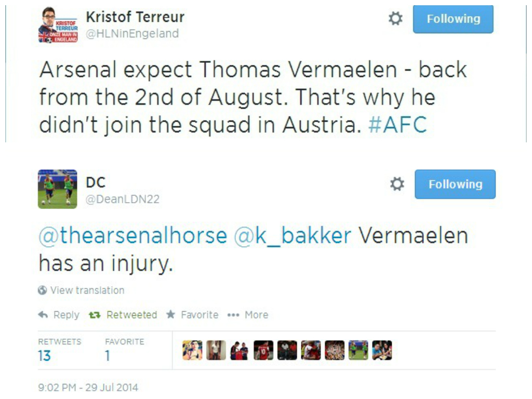The image size is (532, 399).
Task: Open the 9:02 PM - 29 Jul 2014 timestamp
Action: (x=88, y=388)
